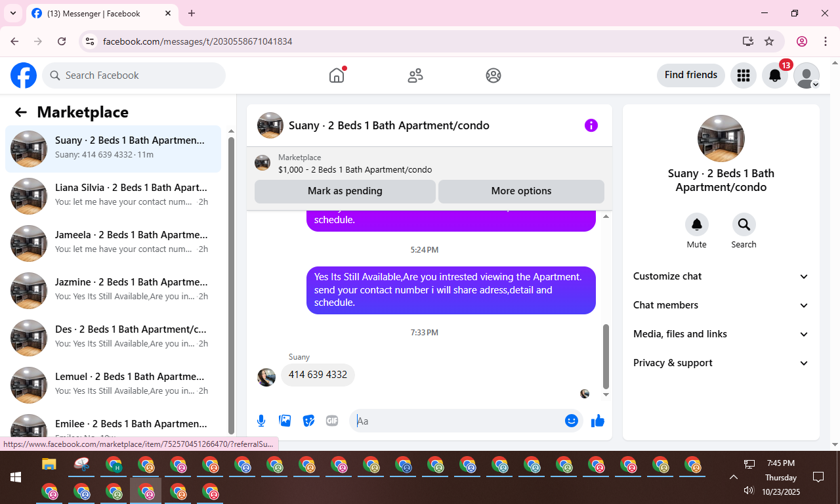Open File Explorer from the taskbar

[x=49, y=465]
